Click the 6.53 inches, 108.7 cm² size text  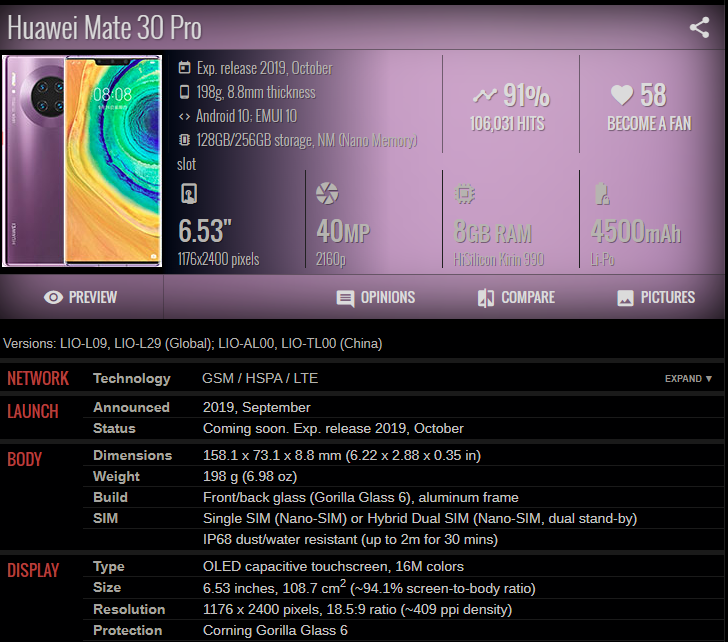pos(369,588)
